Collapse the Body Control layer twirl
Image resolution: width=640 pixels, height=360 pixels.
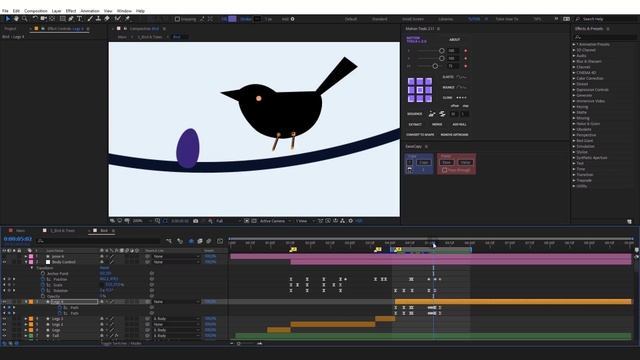point(26,262)
